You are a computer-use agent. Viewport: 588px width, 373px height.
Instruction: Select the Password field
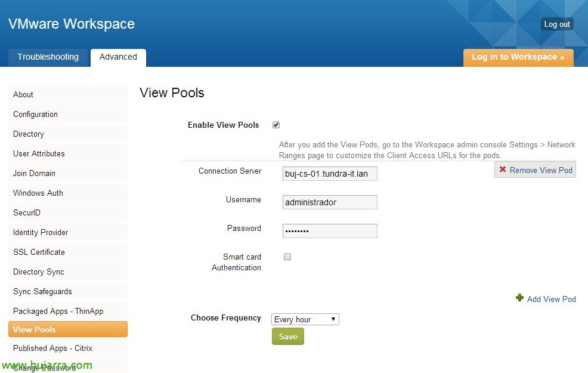click(330, 231)
